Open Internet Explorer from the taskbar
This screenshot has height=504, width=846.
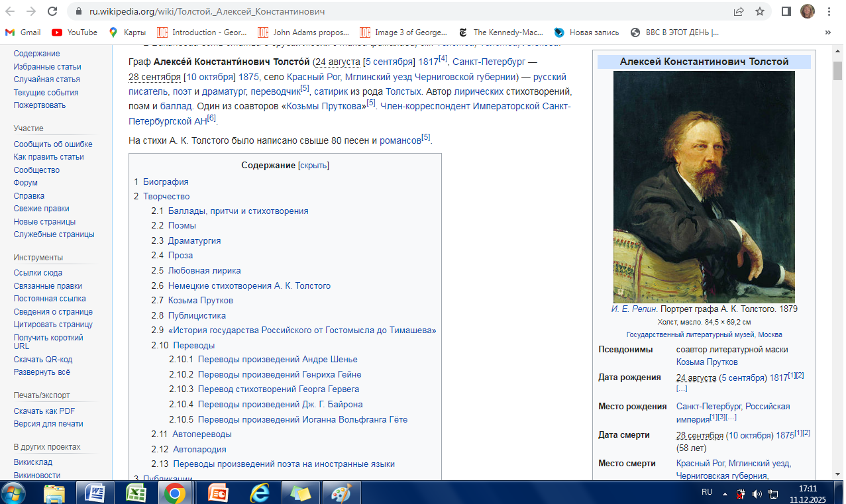tap(260, 493)
